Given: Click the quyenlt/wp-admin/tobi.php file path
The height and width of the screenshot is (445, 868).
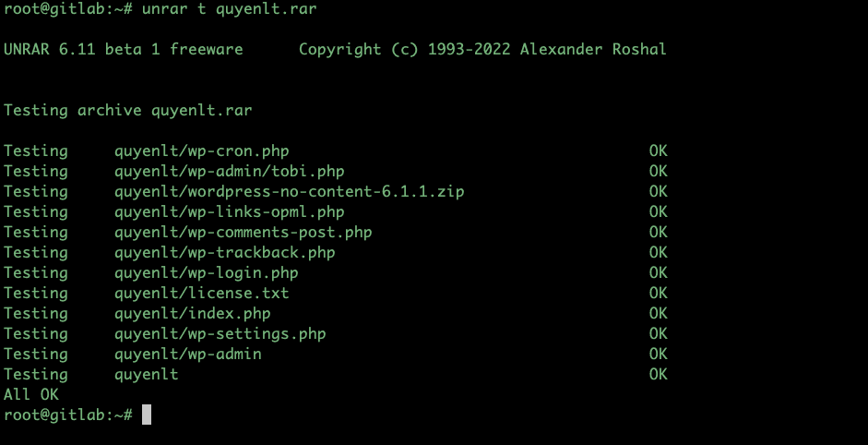Looking at the screenshot, I should tap(230, 171).
